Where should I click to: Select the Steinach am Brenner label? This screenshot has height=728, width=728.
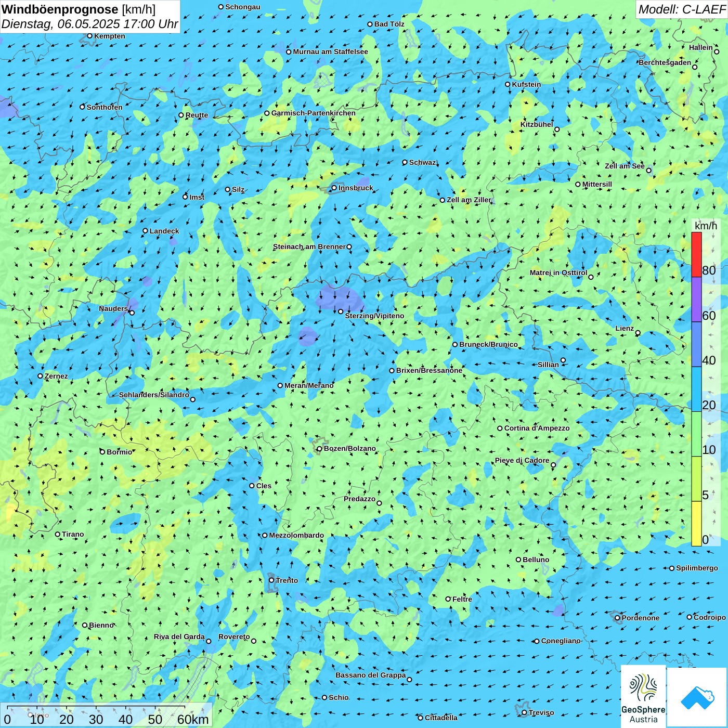309,246
